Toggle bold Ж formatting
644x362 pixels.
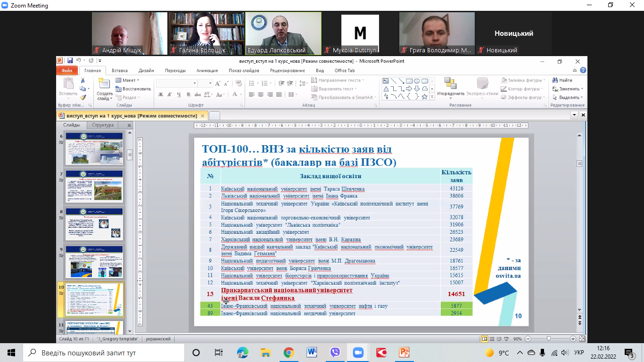coord(160,95)
